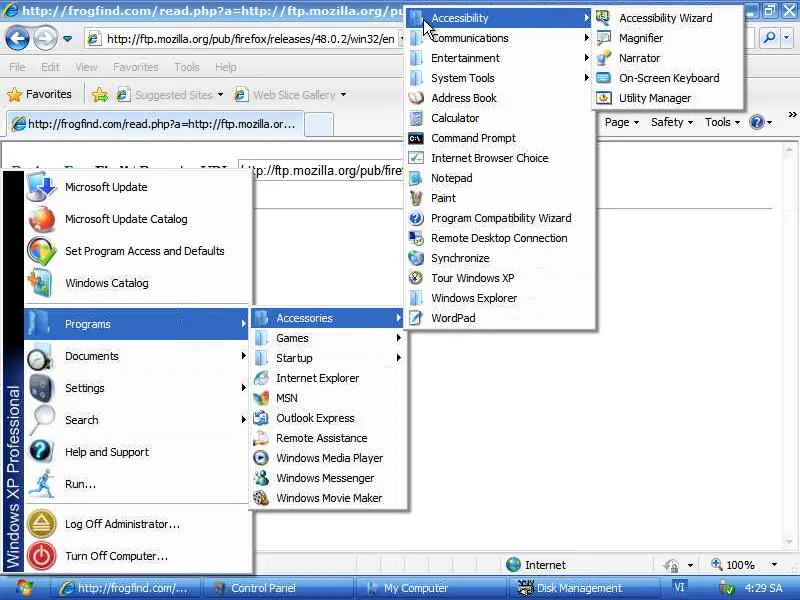The width and height of the screenshot is (800, 600).
Task: Open Microsoft Update Catalog
Action: (x=137, y=219)
